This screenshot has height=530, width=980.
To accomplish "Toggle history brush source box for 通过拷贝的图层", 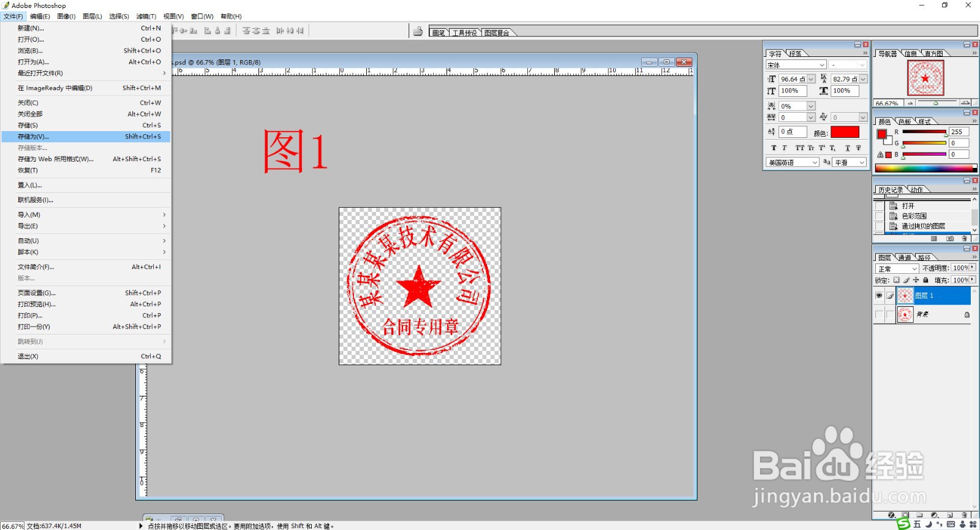I will click(880, 226).
